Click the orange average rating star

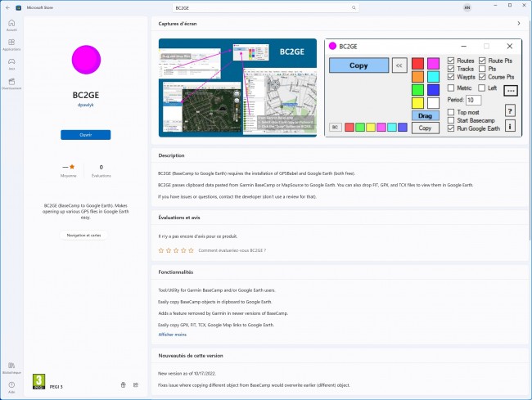72,167
